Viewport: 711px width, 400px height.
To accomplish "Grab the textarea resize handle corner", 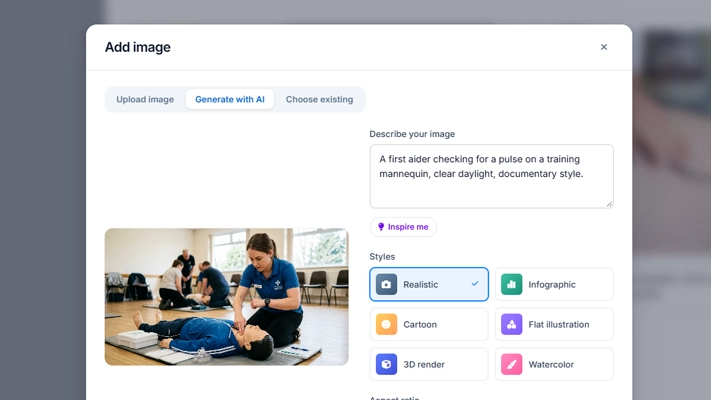I will (x=609, y=204).
